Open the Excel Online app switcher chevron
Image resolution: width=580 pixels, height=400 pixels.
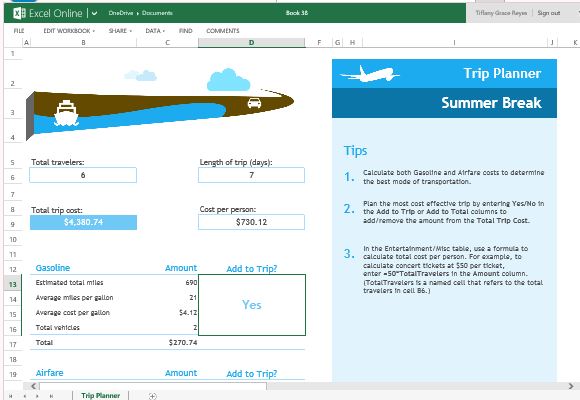[95, 13]
